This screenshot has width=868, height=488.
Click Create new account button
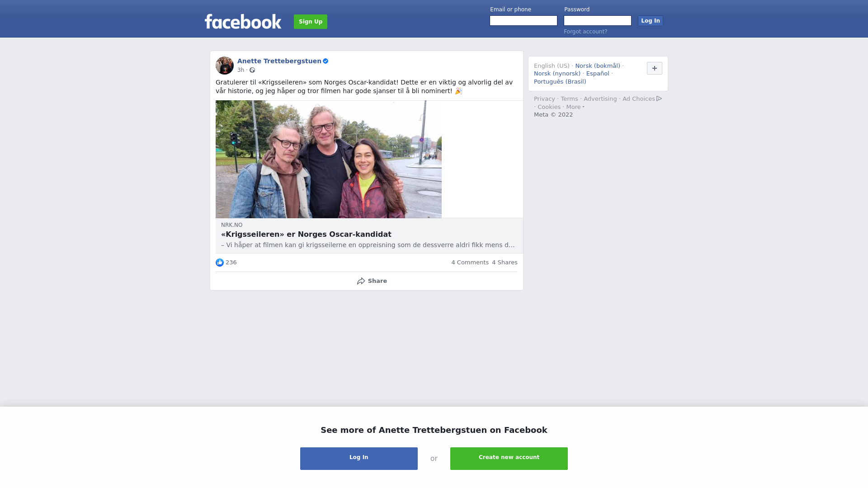[509, 459]
